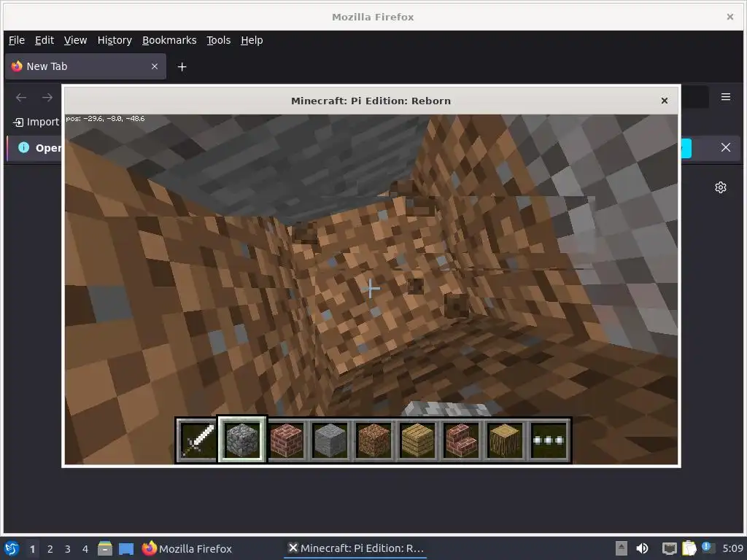Open a new Firefox tab with plus button
Viewport: 747px width, 560px height.
pyautogui.click(x=182, y=66)
